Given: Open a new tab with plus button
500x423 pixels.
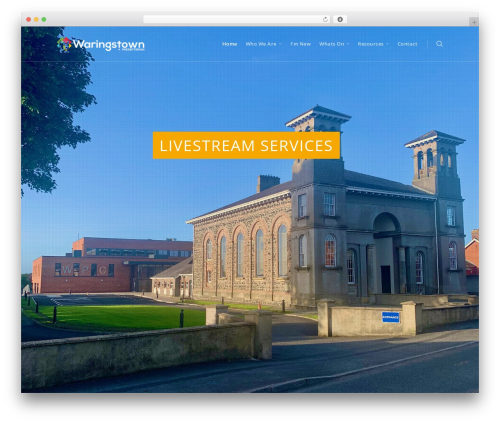Looking at the screenshot, I should (x=474, y=22).
